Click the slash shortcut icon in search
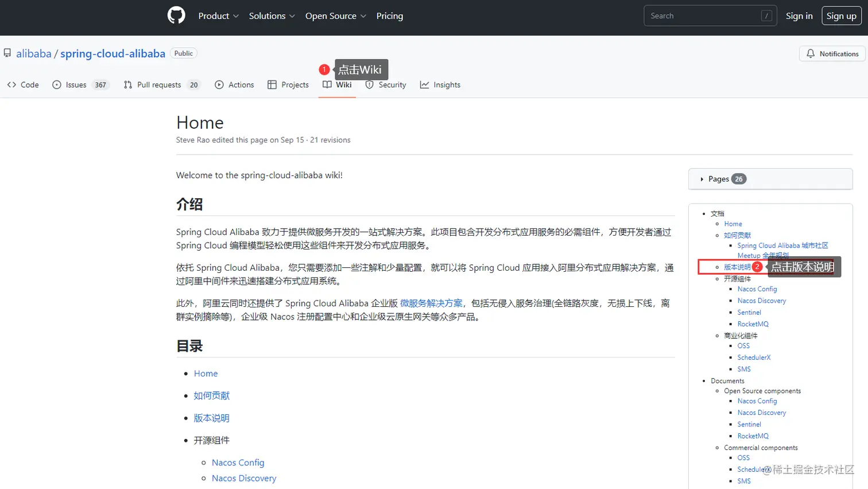 [766, 16]
